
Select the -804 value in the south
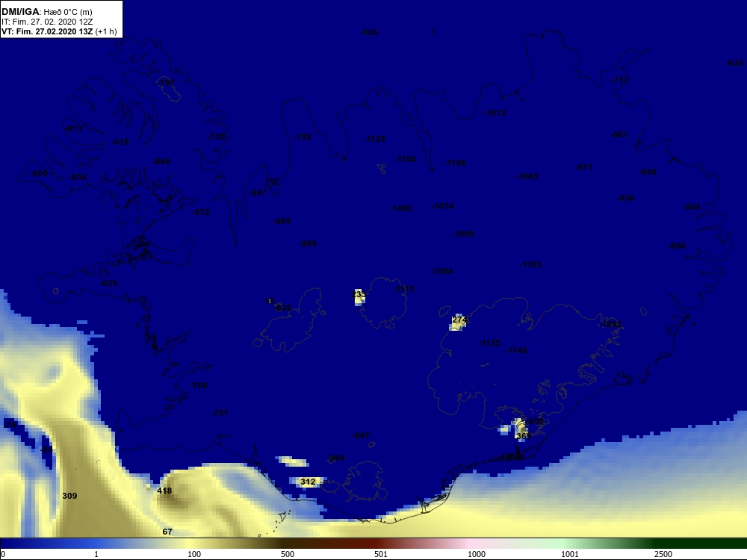tap(336, 458)
